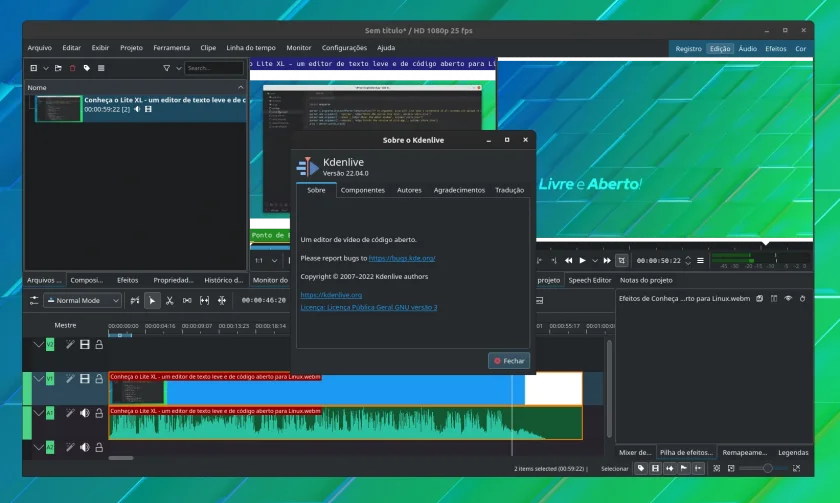Switch to the Registro workspace layout

click(688, 49)
